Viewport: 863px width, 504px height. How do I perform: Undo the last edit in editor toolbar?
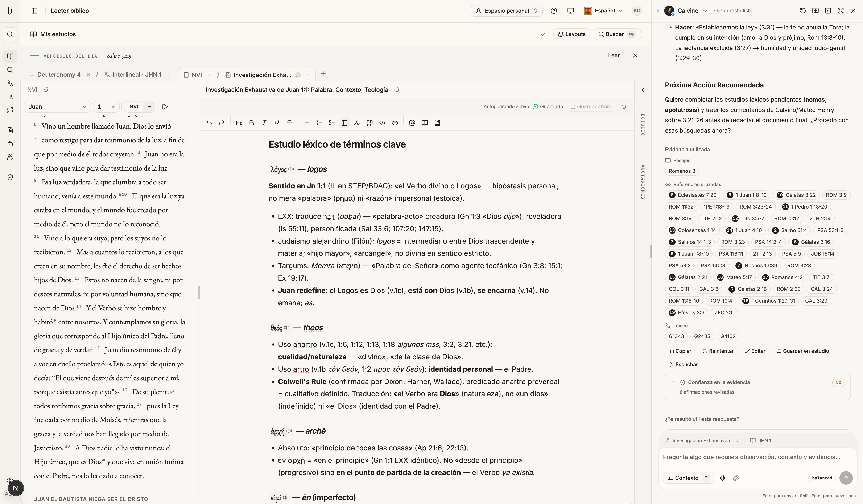pyautogui.click(x=209, y=123)
